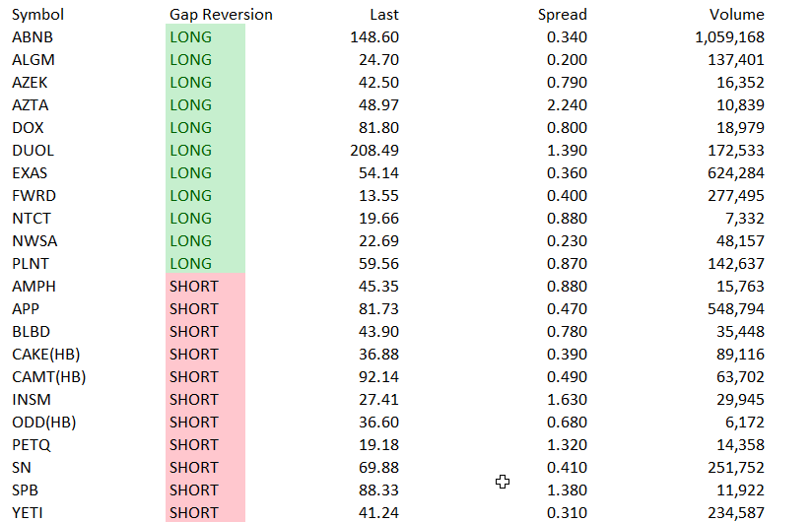Click the Last column header
812x522 pixels.
click(x=384, y=15)
